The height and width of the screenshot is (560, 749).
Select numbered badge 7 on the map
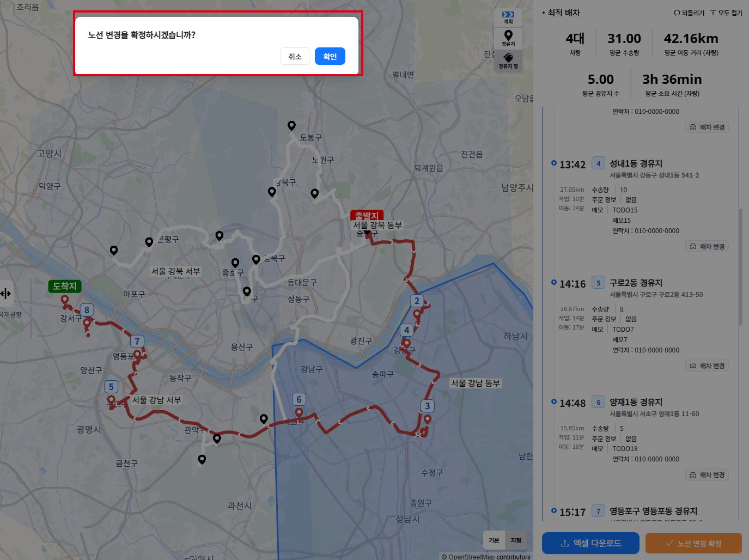click(x=137, y=342)
